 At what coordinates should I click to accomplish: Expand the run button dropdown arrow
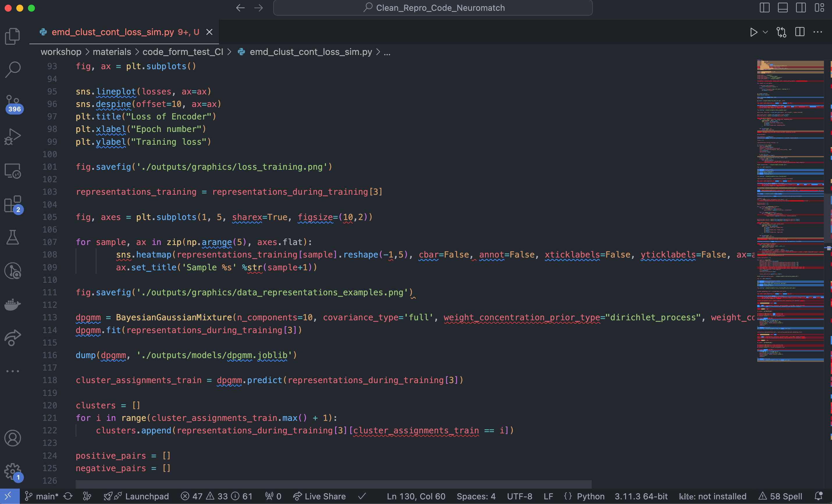(x=765, y=32)
